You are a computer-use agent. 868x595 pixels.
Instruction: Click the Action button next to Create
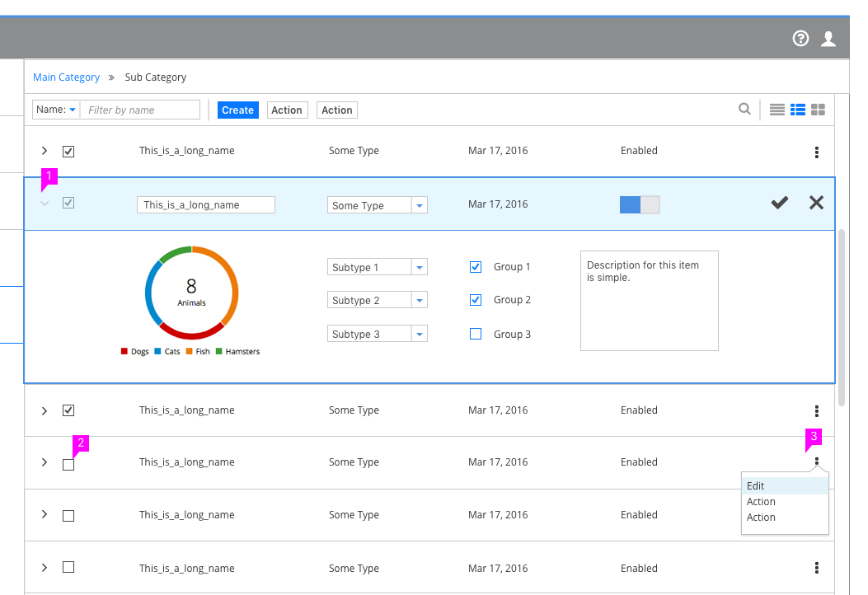point(287,110)
